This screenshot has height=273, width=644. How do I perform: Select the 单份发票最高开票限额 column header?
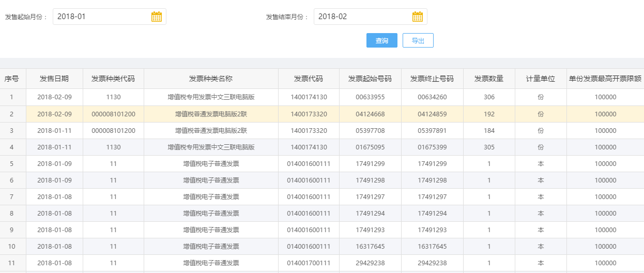click(x=605, y=79)
